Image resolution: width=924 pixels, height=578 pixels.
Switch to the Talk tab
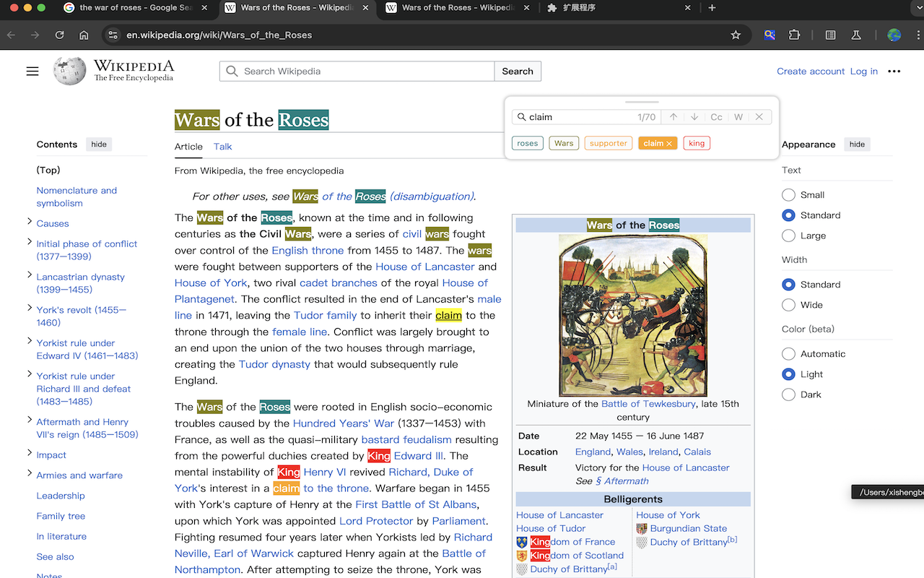[222, 147]
